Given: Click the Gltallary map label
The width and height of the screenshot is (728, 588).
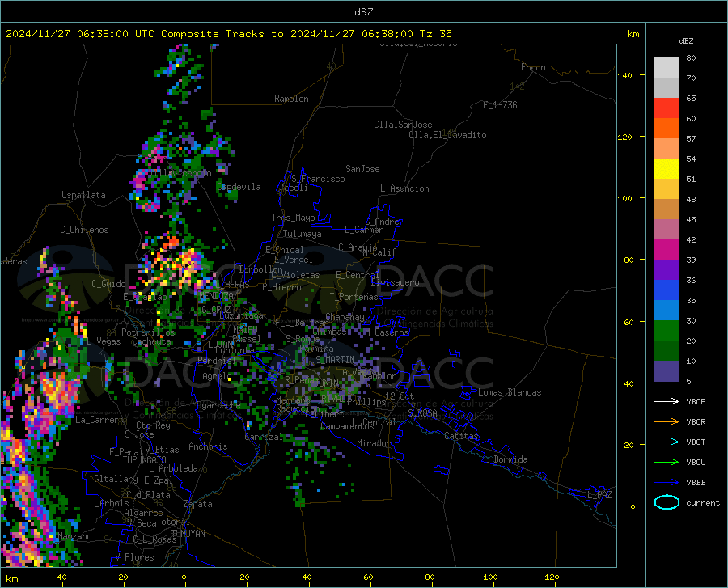Looking at the screenshot, I should tap(116, 479).
